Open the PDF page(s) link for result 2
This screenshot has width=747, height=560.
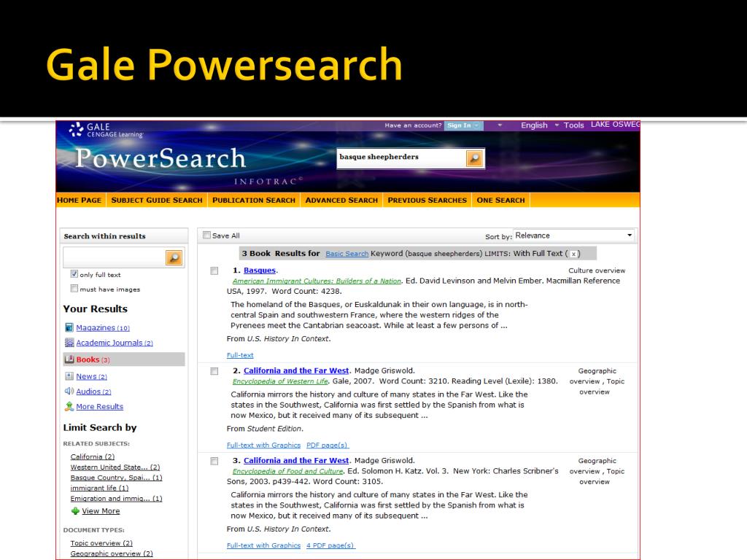click(x=328, y=446)
